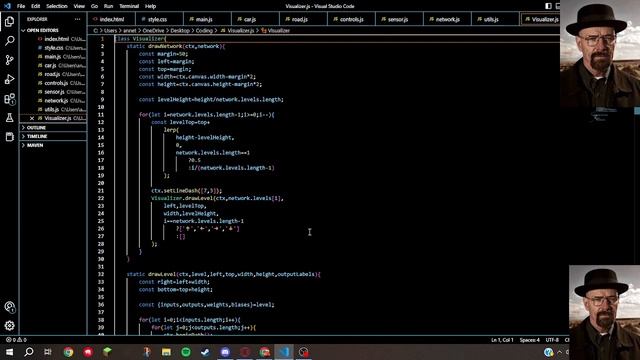Open Spotify from the taskbar

(186, 352)
